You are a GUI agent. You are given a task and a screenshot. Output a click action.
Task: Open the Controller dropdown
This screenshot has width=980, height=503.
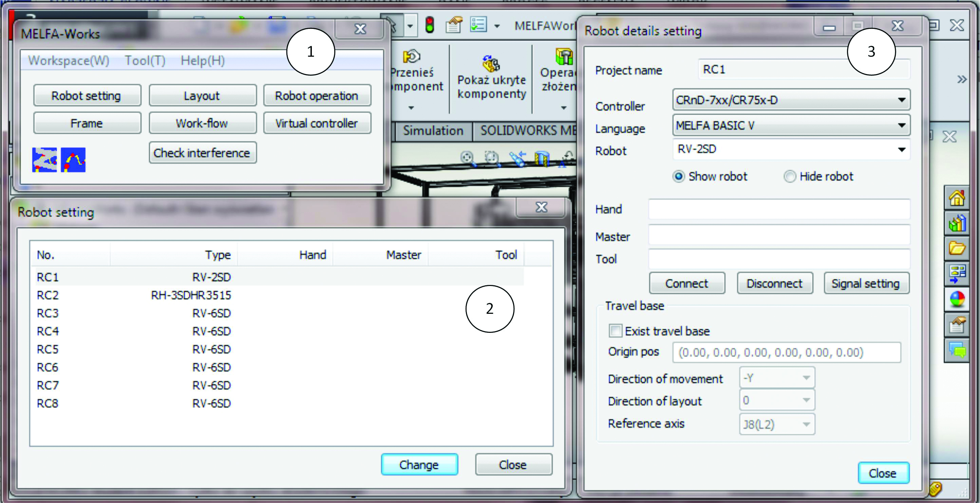tap(791, 100)
